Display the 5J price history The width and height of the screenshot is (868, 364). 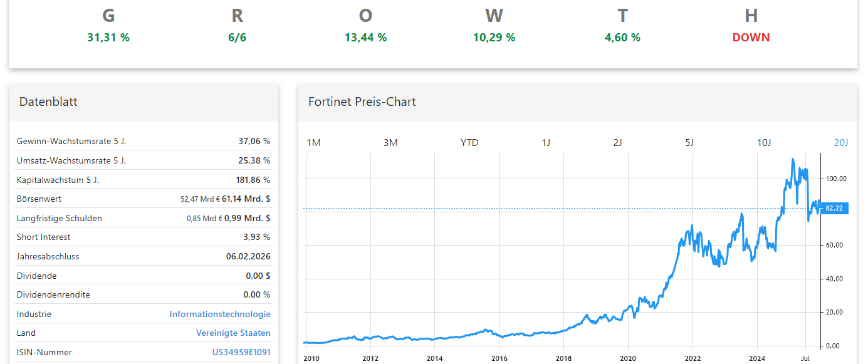[x=689, y=143]
